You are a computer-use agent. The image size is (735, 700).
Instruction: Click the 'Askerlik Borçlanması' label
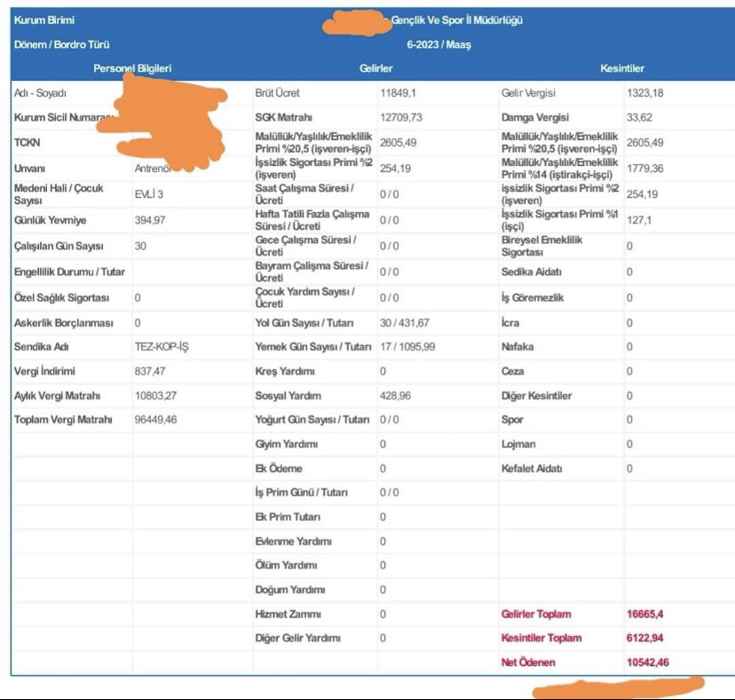(64, 323)
